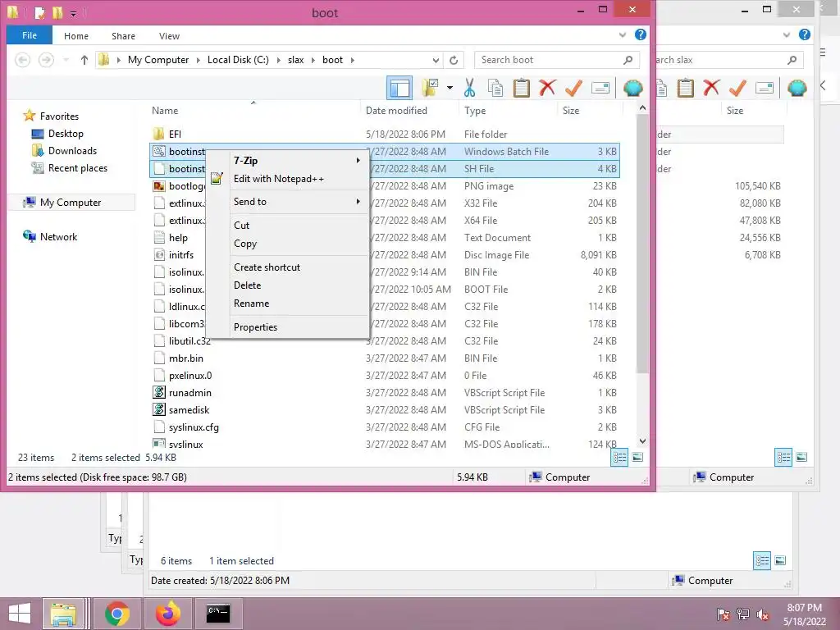Expand the ribbon chevron in slax window
Viewport: 840px width, 630px height.
click(x=786, y=35)
